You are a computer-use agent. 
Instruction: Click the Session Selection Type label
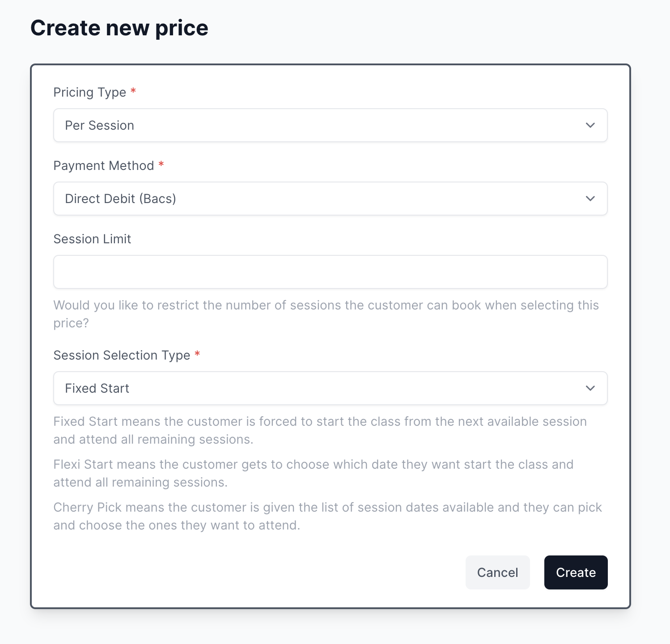pos(122,355)
